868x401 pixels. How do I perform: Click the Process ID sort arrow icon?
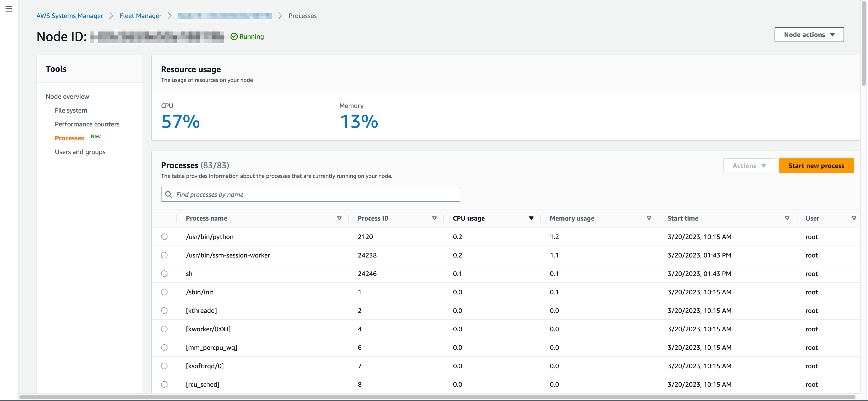(434, 218)
